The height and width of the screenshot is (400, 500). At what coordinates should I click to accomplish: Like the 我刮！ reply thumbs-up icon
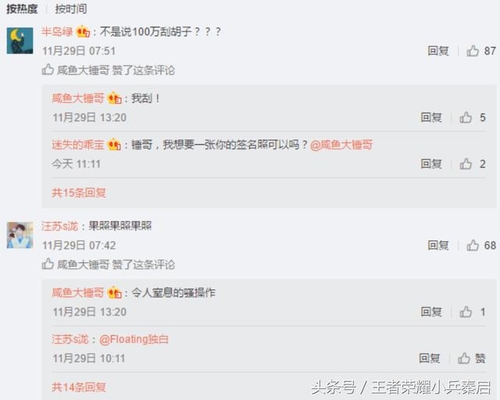point(466,117)
